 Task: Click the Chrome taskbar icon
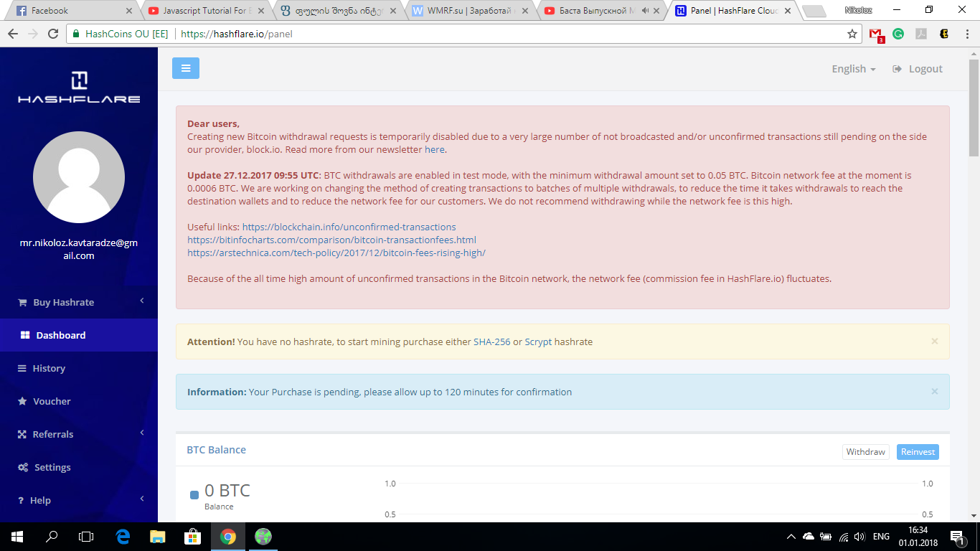[228, 537]
